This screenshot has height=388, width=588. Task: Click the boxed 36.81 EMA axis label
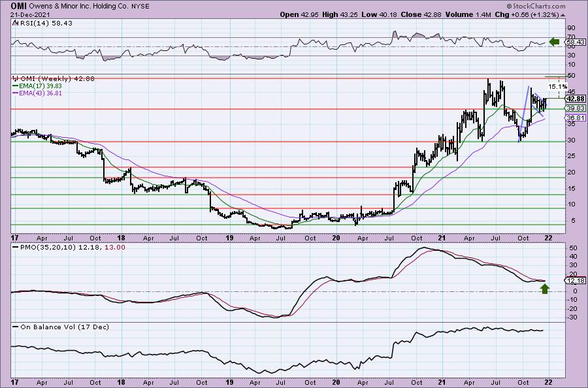coord(576,118)
